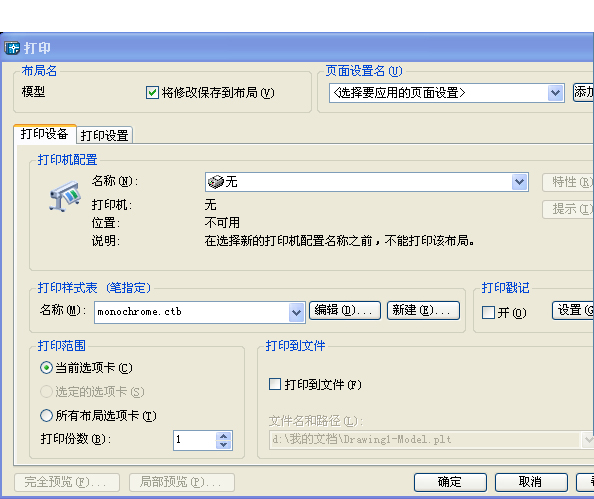Expand the monochrome.ctb style table dropdown
Screen dimensions: 594x499
click(296, 312)
